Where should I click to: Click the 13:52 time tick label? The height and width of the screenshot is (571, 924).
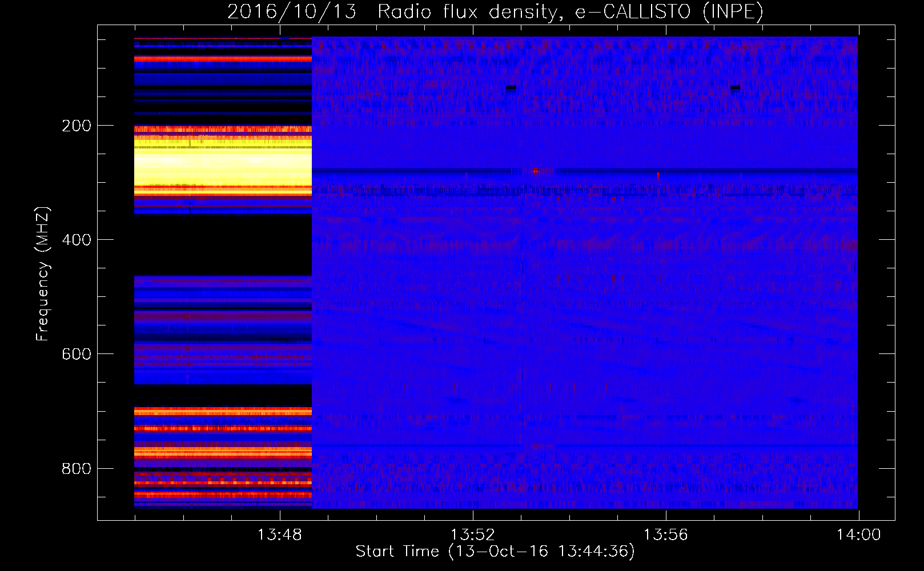tap(472, 535)
